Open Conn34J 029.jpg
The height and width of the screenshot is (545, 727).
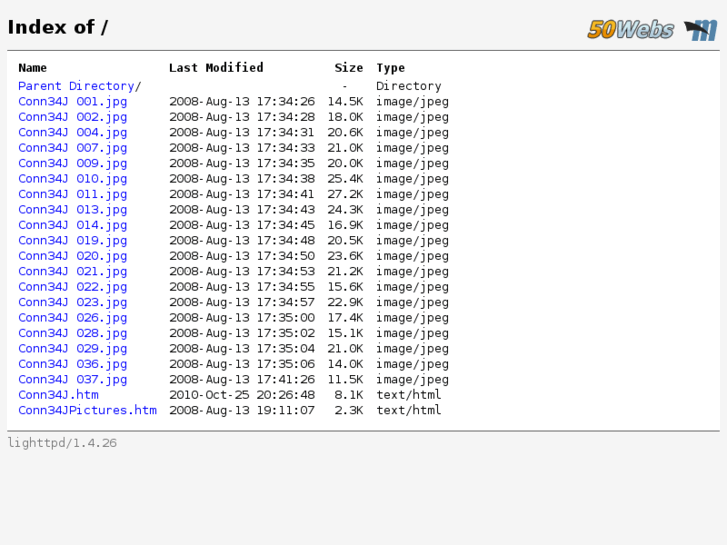coord(72,348)
